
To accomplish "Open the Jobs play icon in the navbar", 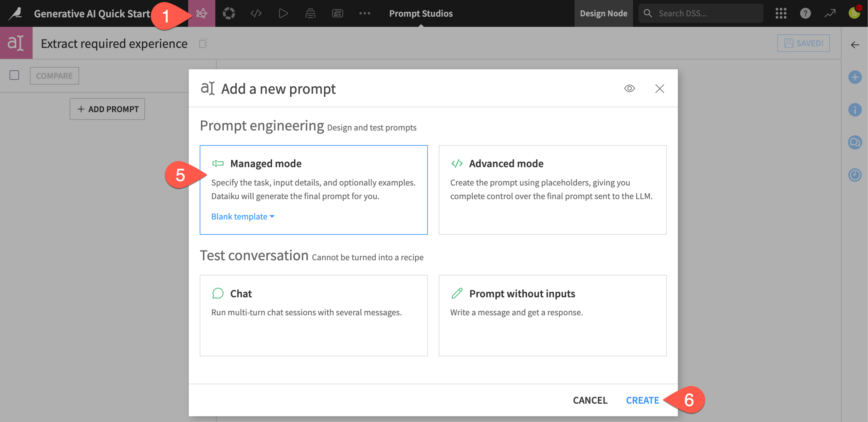I will (x=283, y=13).
